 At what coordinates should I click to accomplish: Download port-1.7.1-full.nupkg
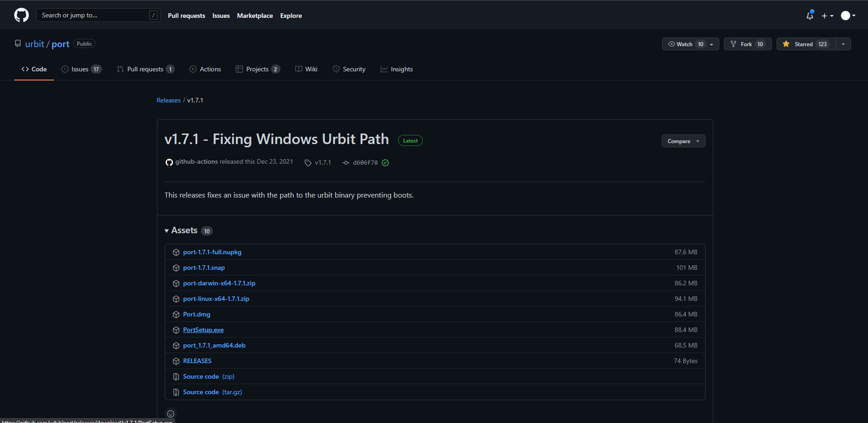click(212, 252)
